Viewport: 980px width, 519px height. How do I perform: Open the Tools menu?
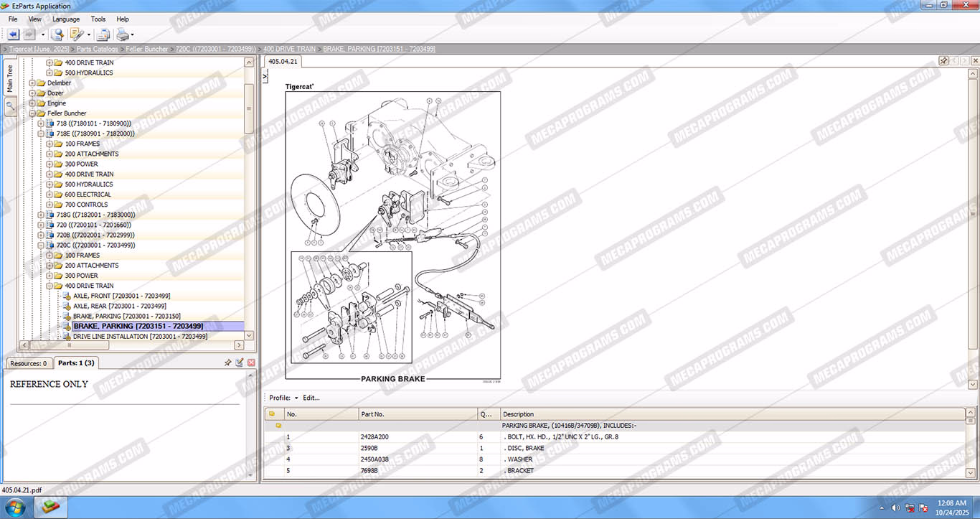tap(98, 19)
